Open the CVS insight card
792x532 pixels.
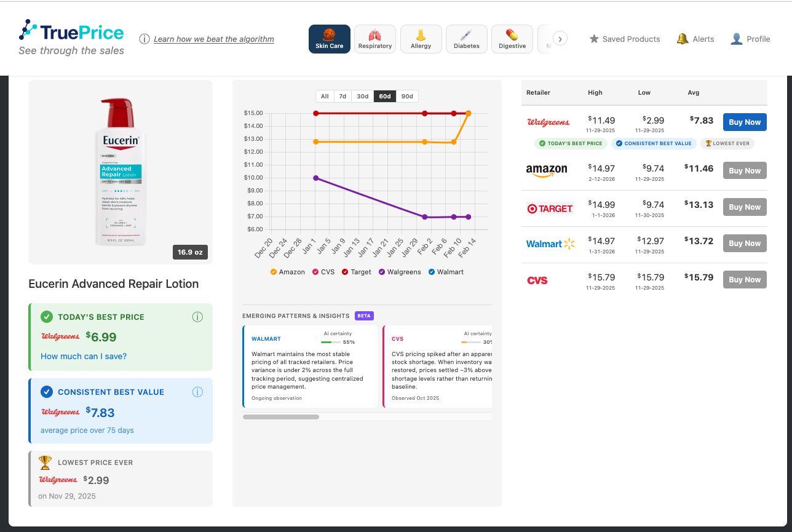tap(438, 367)
